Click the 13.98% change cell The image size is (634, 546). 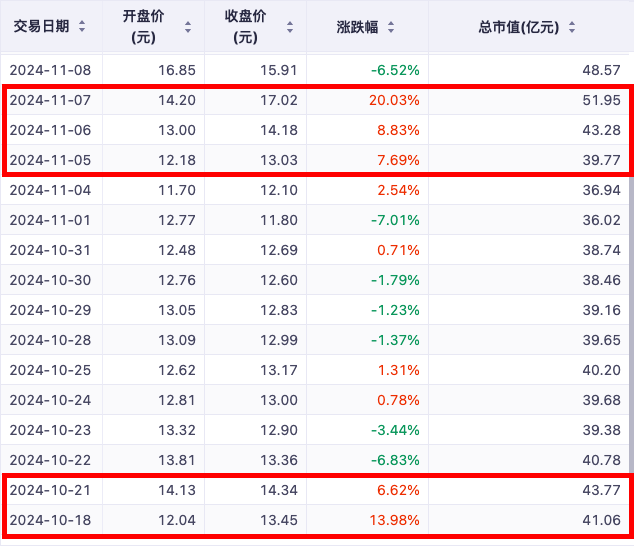pos(395,520)
